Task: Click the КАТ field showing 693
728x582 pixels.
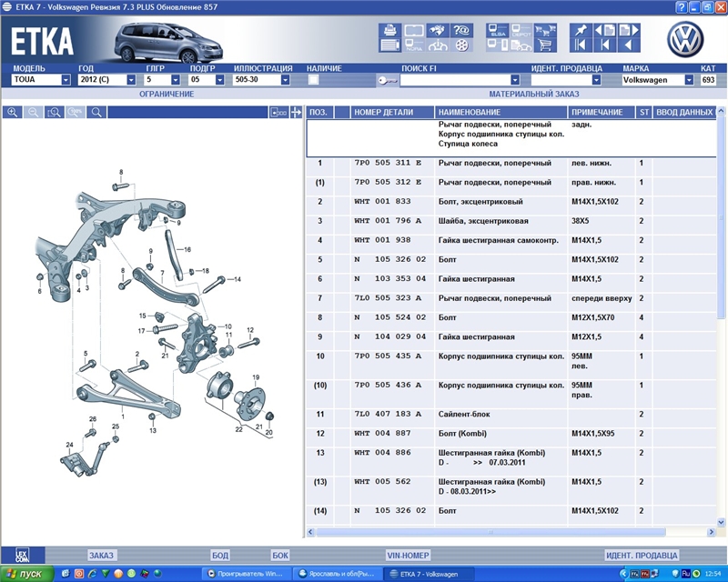Action: coord(709,80)
